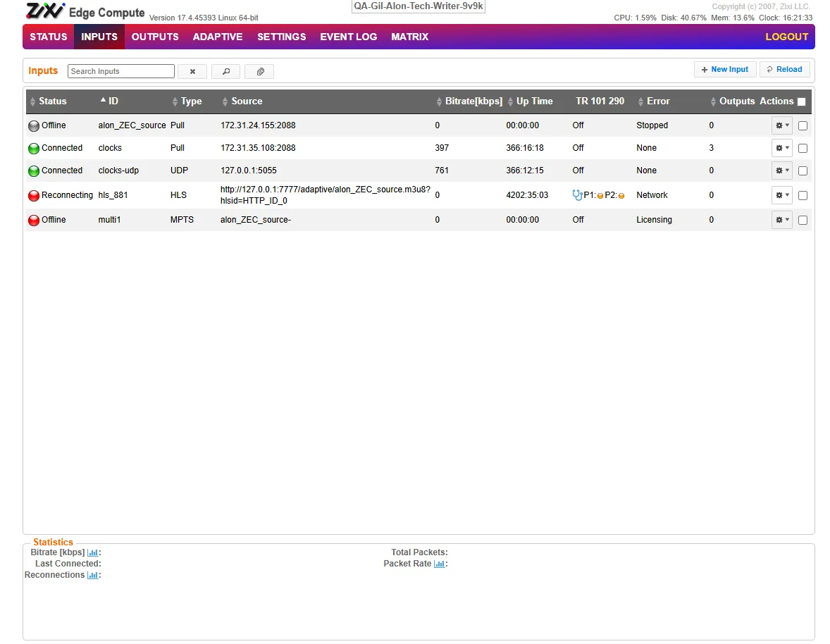Select the alon_ZEC_source row checkbox
The height and width of the screenshot is (644, 830).
point(803,126)
